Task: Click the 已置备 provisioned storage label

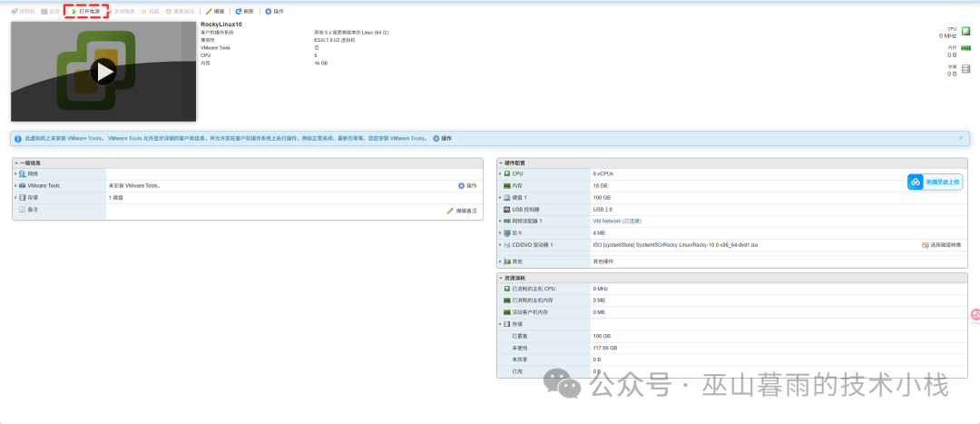Action: click(518, 336)
